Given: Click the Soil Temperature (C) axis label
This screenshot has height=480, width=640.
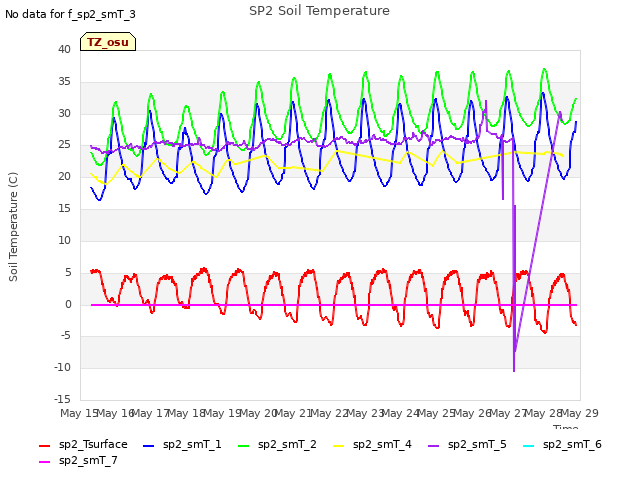Looking at the screenshot, I should 13,227.
